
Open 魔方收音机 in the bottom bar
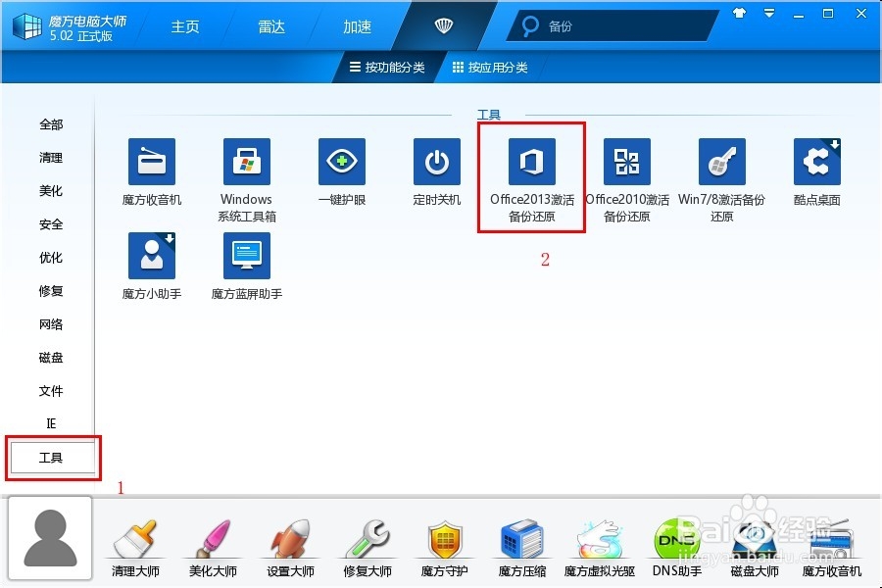tap(832, 549)
